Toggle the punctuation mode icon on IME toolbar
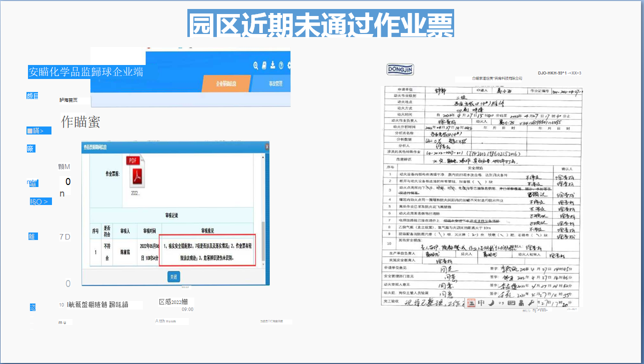 (501, 303)
